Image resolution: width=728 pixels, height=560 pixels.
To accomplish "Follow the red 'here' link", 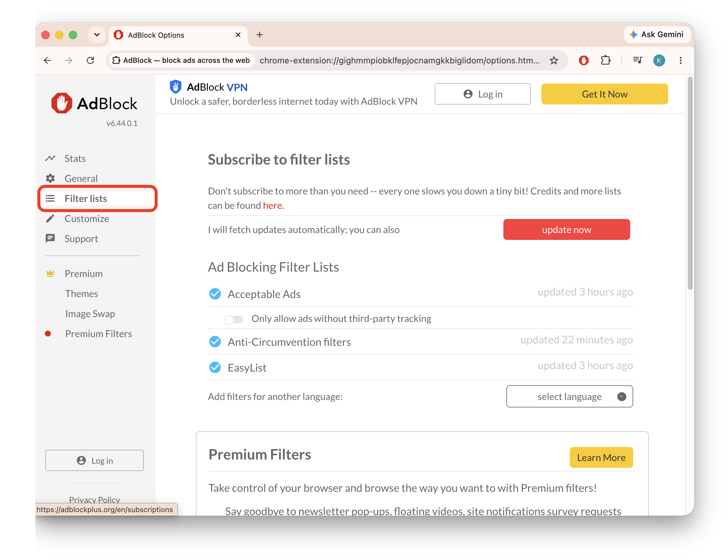I will [x=272, y=206].
